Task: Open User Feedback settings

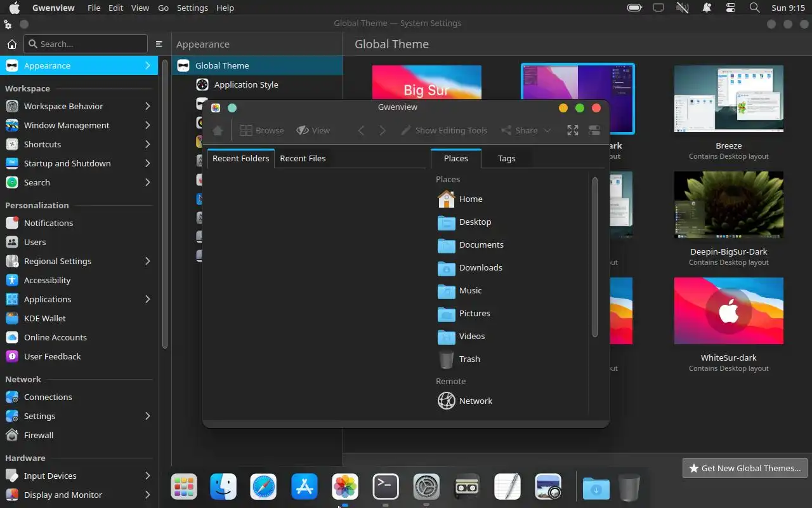Action: [79, 356]
